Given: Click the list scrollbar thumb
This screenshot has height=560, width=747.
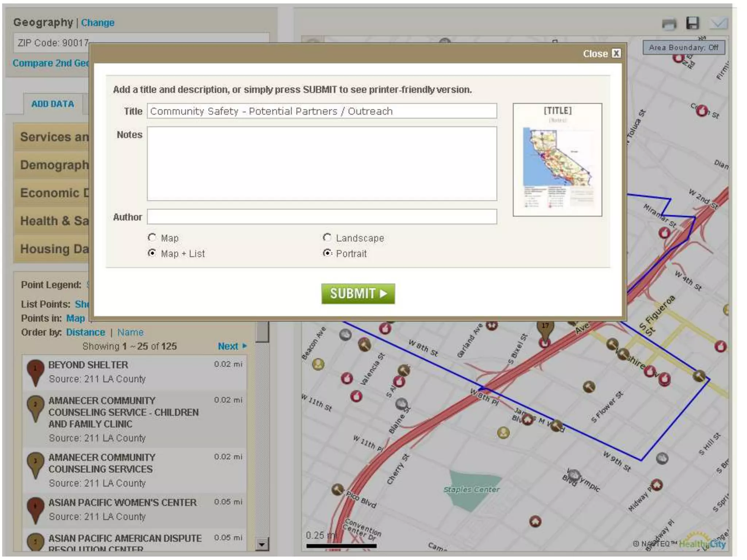Looking at the screenshot, I should 262,332.
